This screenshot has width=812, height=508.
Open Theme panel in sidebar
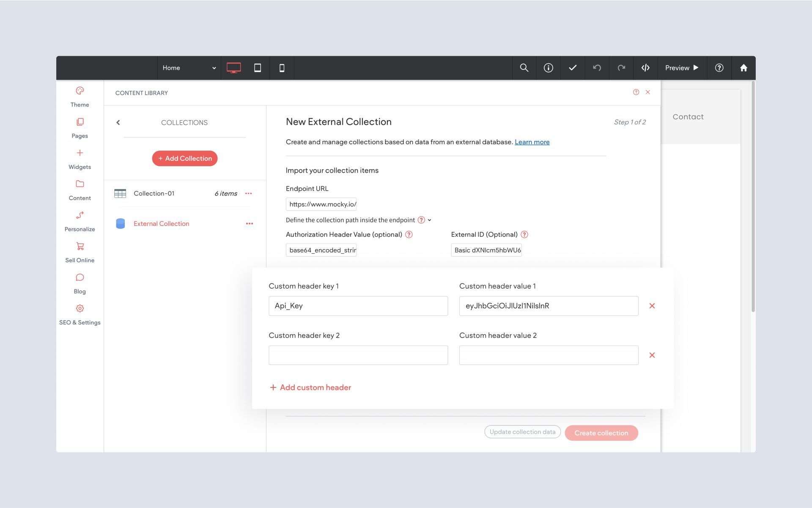coord(80,96)
